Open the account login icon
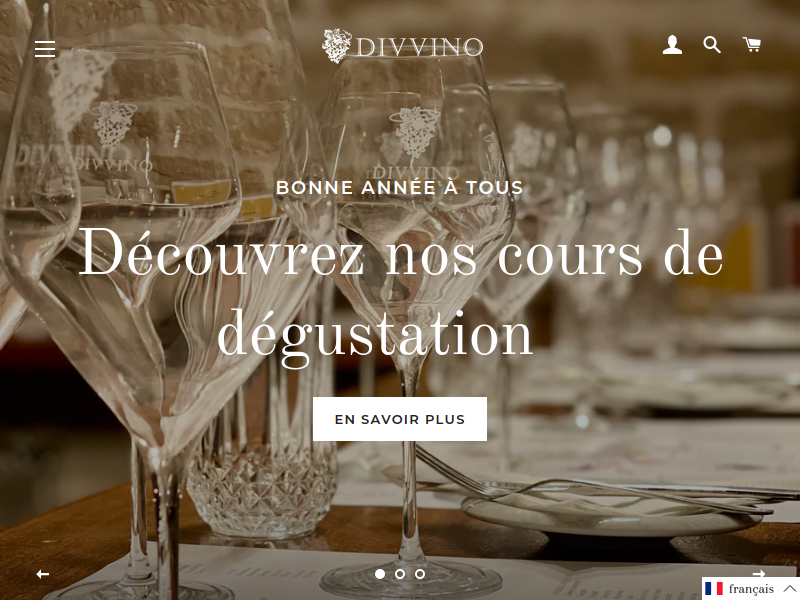 (x=672, y=45)
